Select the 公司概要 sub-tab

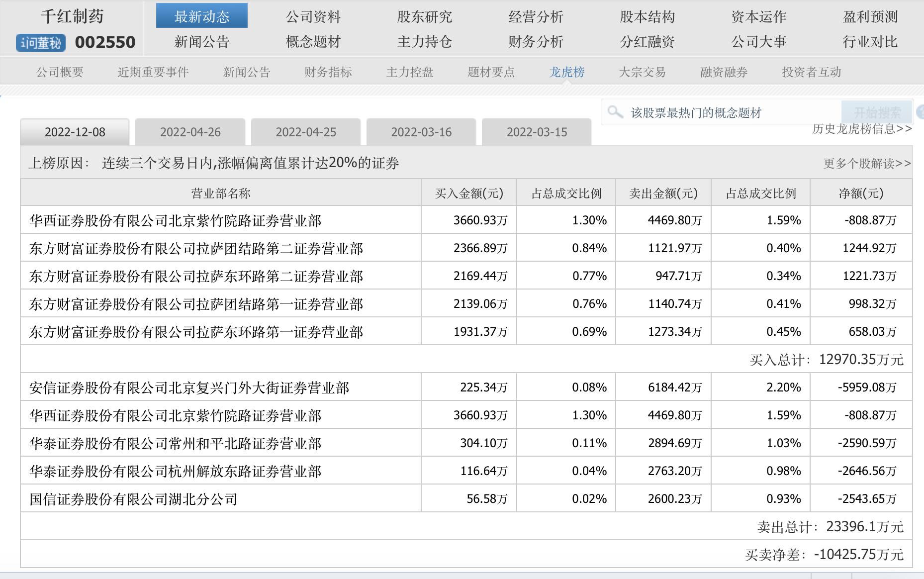[60, 72]
